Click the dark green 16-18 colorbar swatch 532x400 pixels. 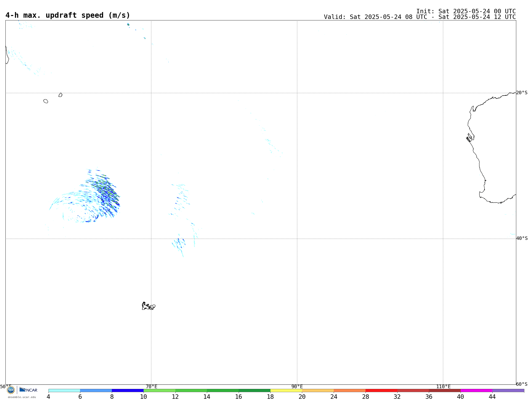click(x=254, y=391)
